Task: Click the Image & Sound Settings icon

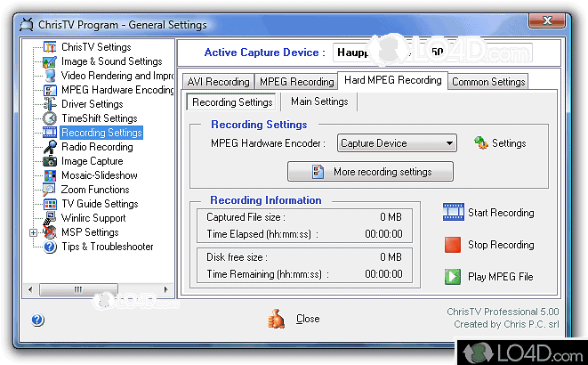Action: point(50,61)
